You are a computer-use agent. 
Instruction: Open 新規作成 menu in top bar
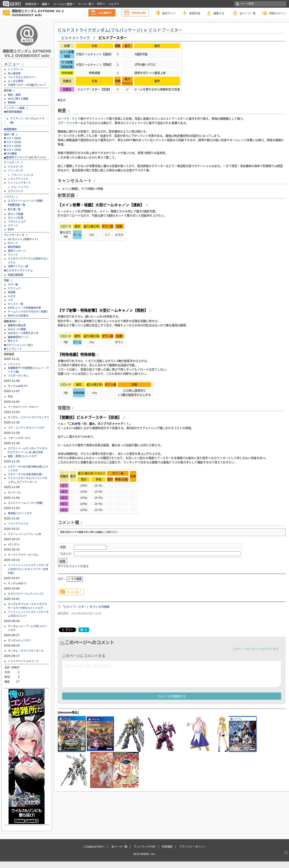point(31,4)
